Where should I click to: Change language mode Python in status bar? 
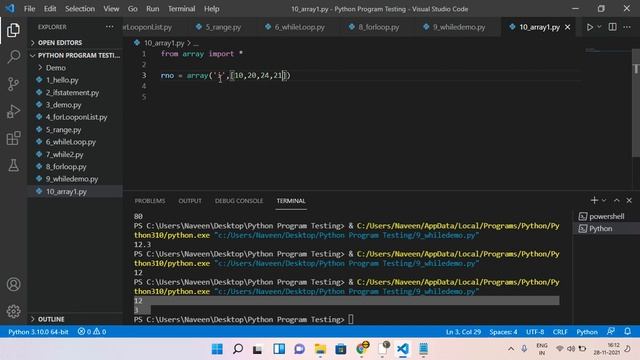pyautogui.click(x=587, y=332)
